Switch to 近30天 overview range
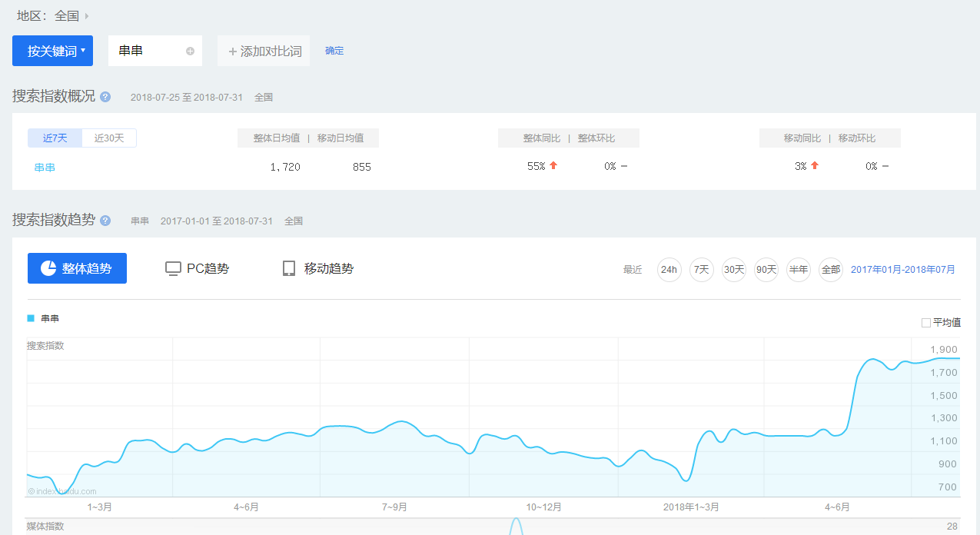Image resolution: width=980 pixels, height=535 pixels. point(109,138)
